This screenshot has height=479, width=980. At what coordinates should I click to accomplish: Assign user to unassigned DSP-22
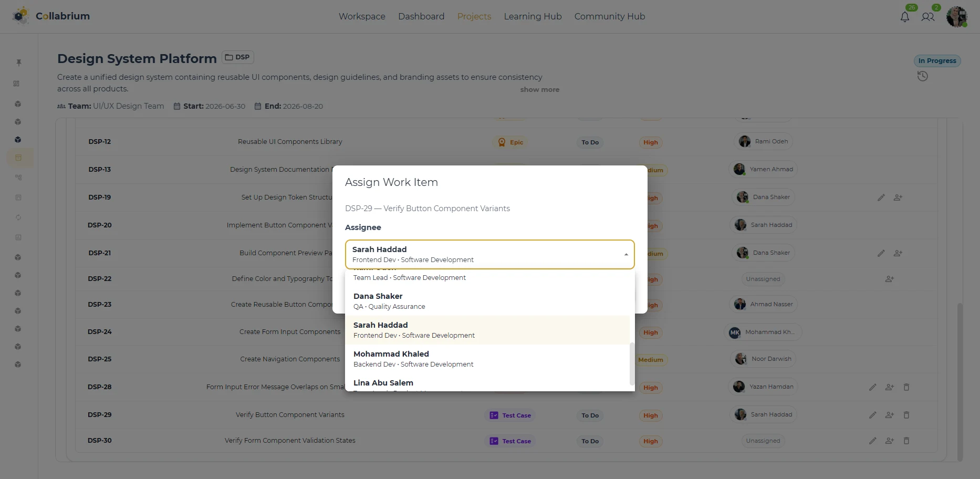pyautogui.click(x=890, y=279)
